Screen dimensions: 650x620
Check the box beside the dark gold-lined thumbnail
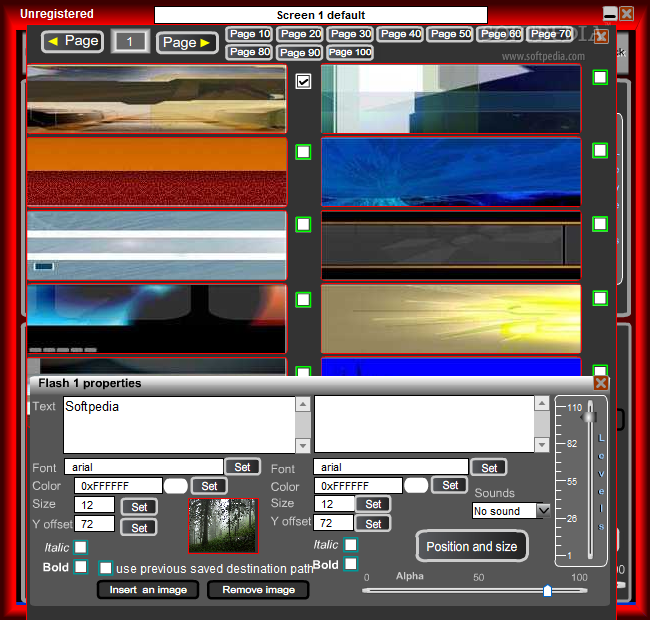600,224
